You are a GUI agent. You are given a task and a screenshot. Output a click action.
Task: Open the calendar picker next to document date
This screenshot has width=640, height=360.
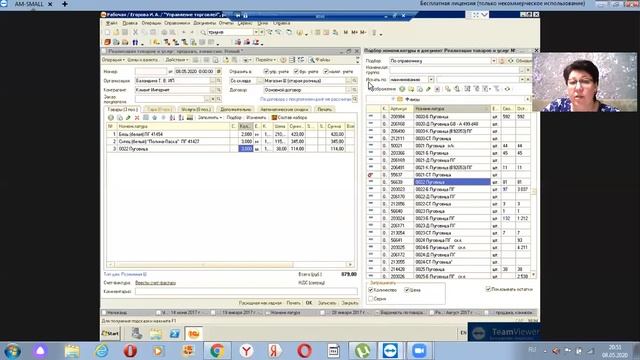click(219, 71)
